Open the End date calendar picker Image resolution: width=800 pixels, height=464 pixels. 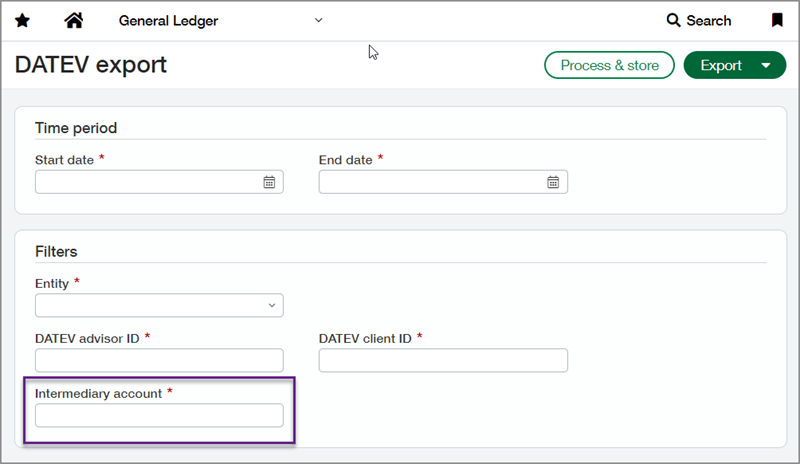click(x=553, y=182)
